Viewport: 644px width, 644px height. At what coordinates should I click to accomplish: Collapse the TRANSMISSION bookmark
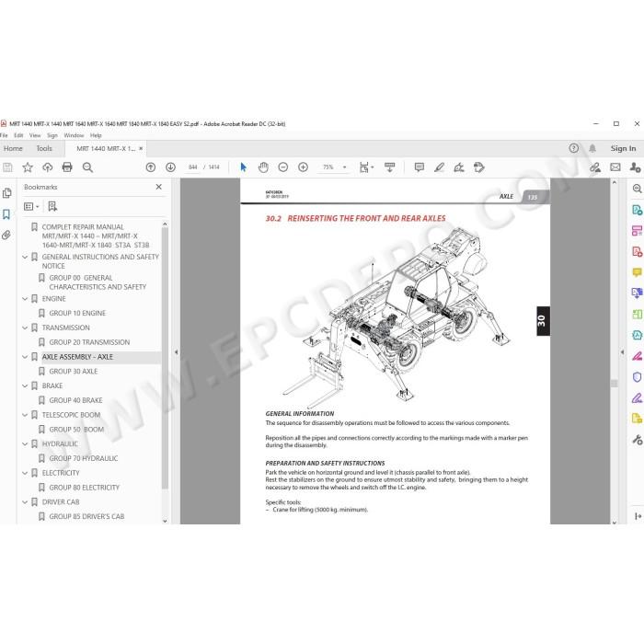tap(25, 328)
